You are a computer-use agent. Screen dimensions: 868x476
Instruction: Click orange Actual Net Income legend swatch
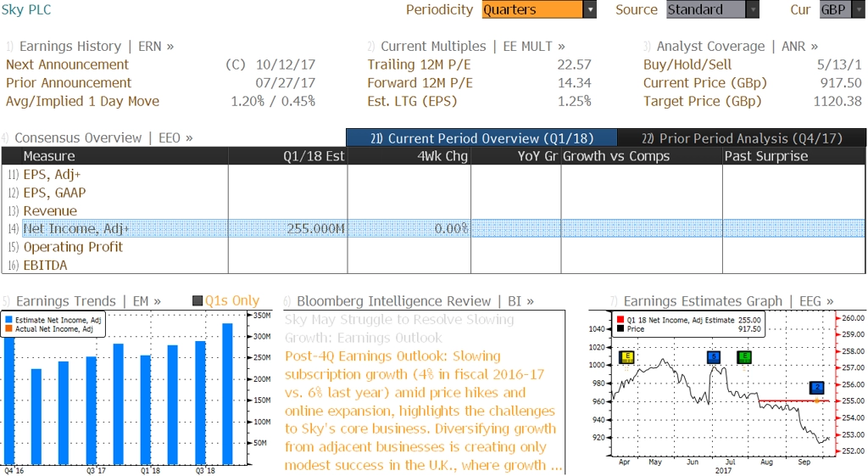8,328
